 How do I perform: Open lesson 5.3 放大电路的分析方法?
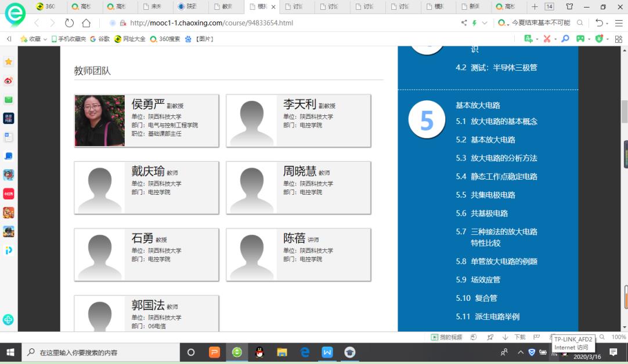[503, 158]
